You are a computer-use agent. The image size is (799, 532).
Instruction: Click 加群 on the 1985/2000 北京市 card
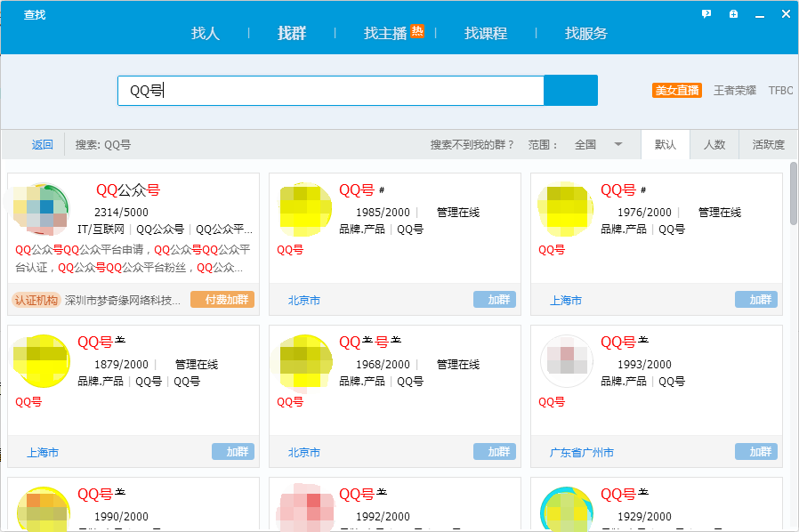click(495, 300)
